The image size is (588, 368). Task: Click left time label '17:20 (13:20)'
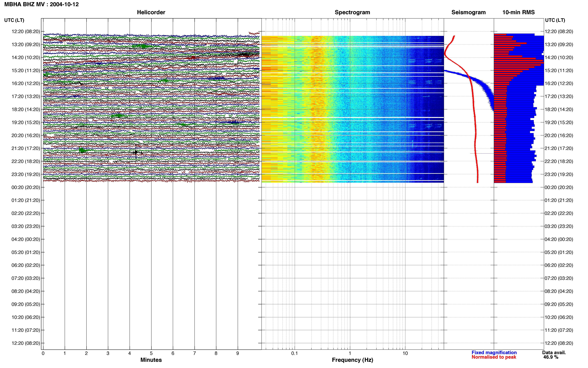point(26,96)
